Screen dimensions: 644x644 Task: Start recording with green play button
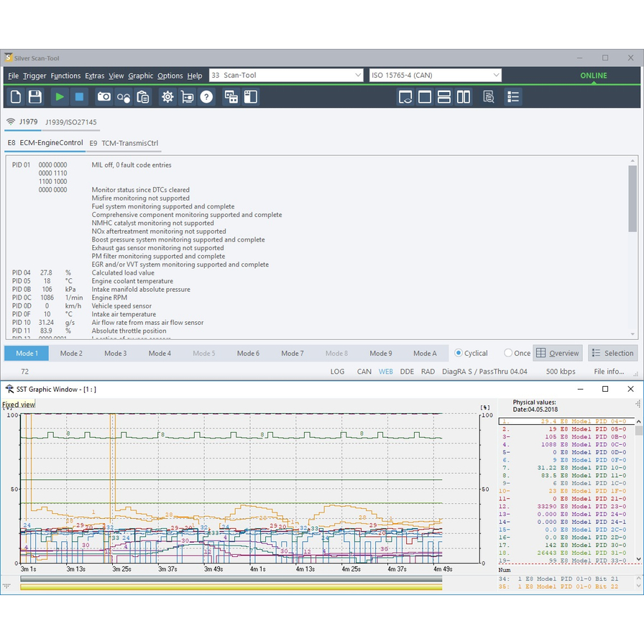click(60, 96)
